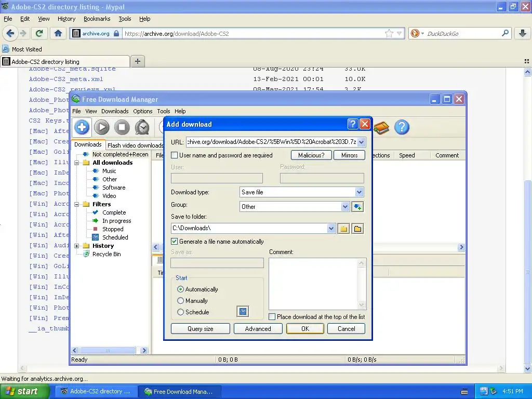The image size is (532, 399).
Task: Click the Add download dialog help button
Action: (x=353, y=124)
